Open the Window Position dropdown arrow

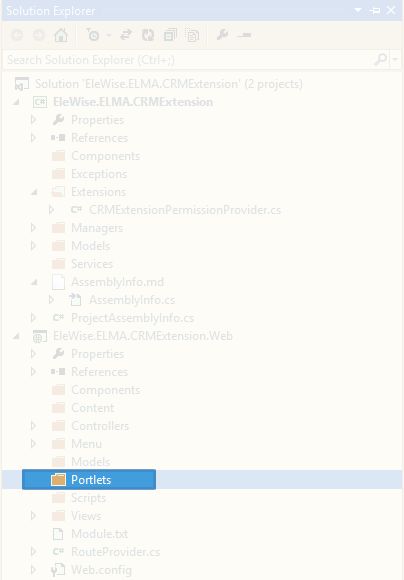click(358, 10)
